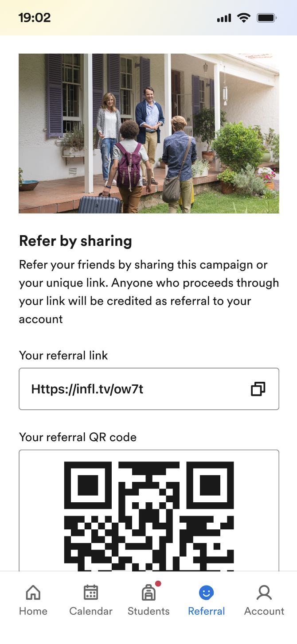Image resolution: width=297 pixels, height=644 pixels.
Task: Click the Https://infl.tv/ow7t referral link field
Action: coord(133,389)
